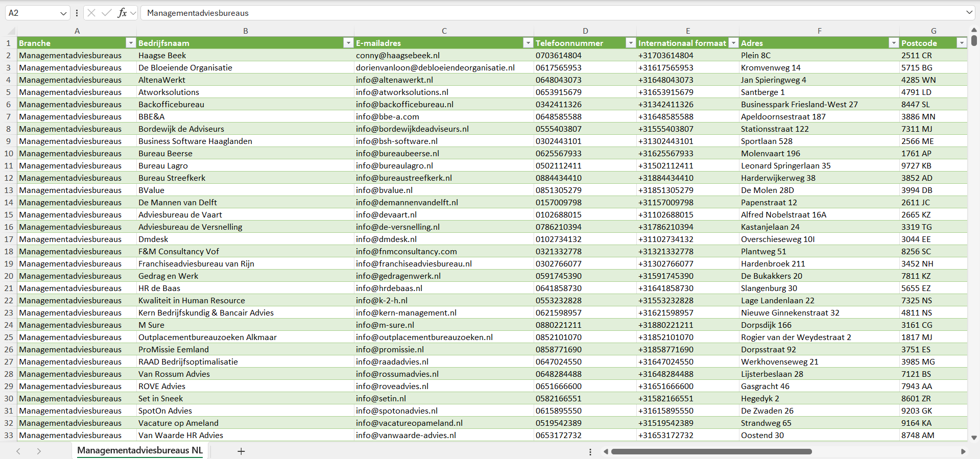Viewport: 980px width, 459px height.
Task: Click the horizontal scrollbar thumb
Action: coord(711,451)
